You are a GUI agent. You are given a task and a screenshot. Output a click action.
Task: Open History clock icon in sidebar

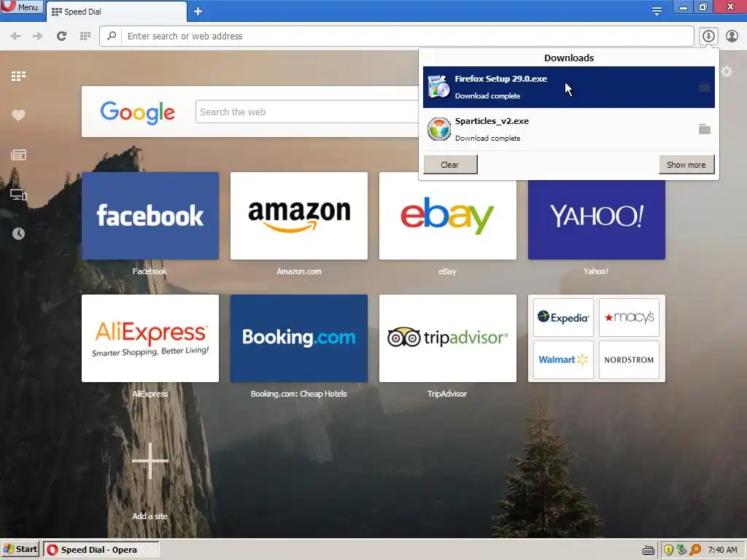click(18, 233)
